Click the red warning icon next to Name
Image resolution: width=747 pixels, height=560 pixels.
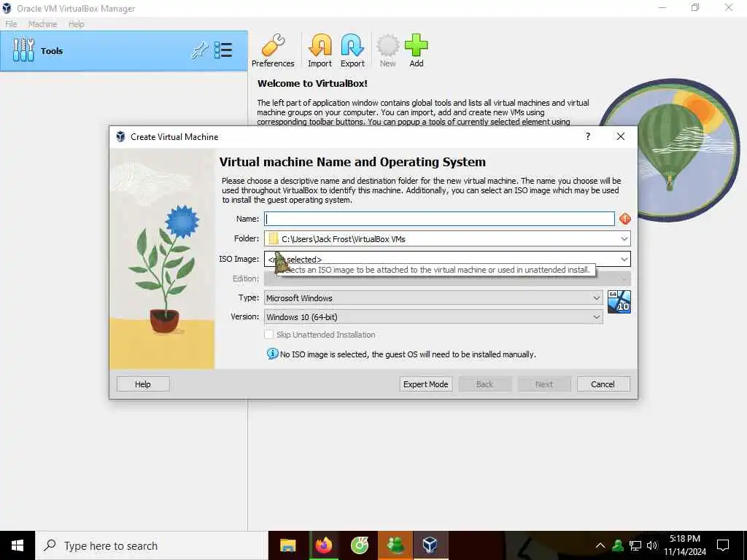[x=625, y=219]
